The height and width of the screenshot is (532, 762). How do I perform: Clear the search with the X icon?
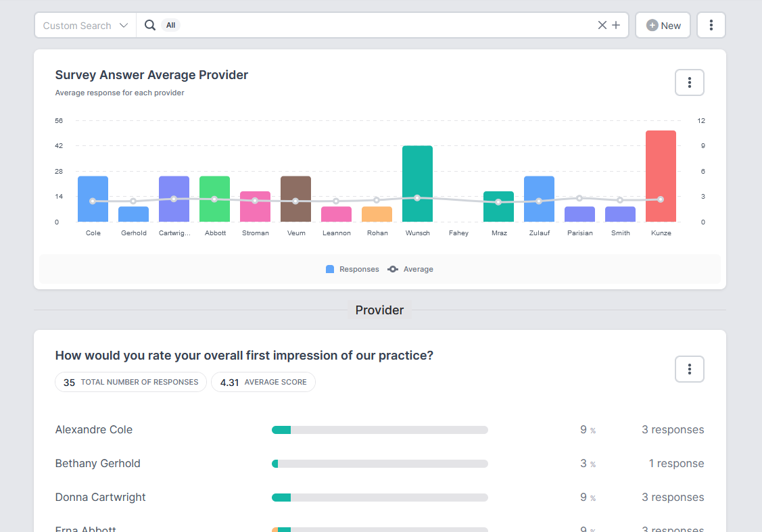pos(602,26)
